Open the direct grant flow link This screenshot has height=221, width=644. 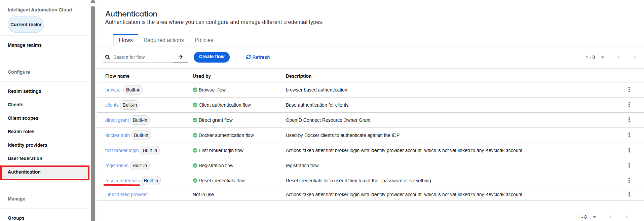pos(117,120)
